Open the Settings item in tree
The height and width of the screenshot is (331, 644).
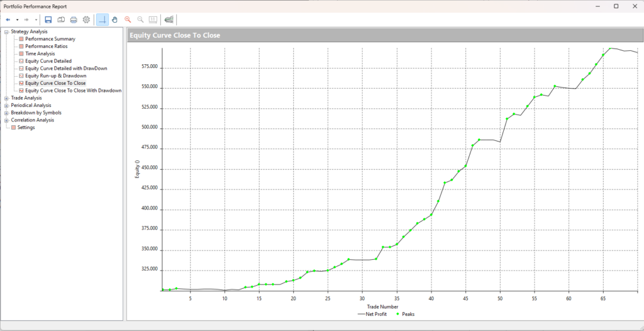(x=26, y=127)
